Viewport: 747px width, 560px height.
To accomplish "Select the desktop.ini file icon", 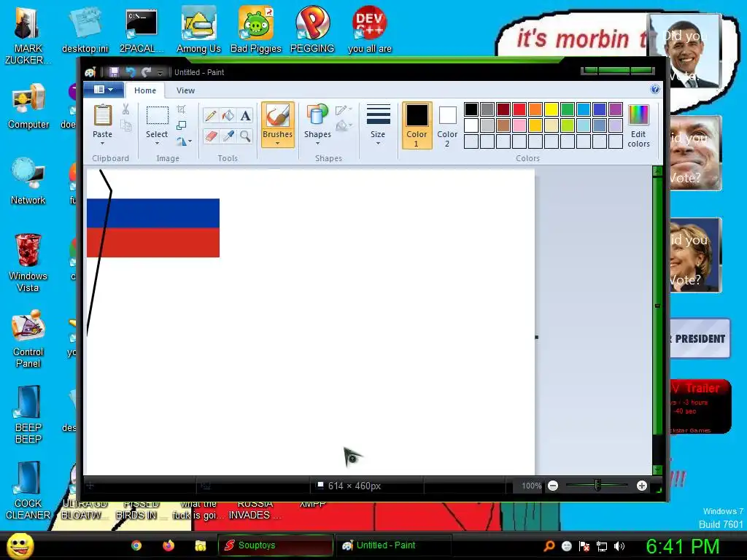I will coord(85,29).
